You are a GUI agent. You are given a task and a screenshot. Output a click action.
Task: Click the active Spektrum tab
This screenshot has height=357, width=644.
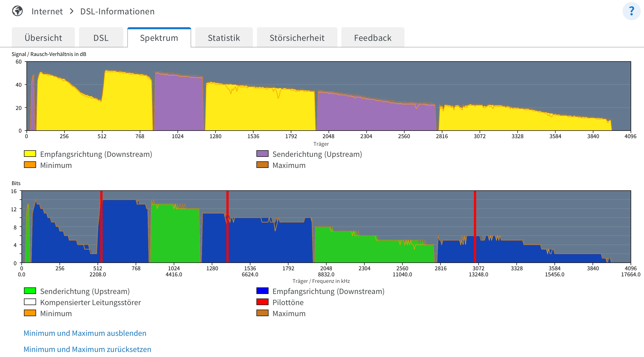(x=159, y=38)
